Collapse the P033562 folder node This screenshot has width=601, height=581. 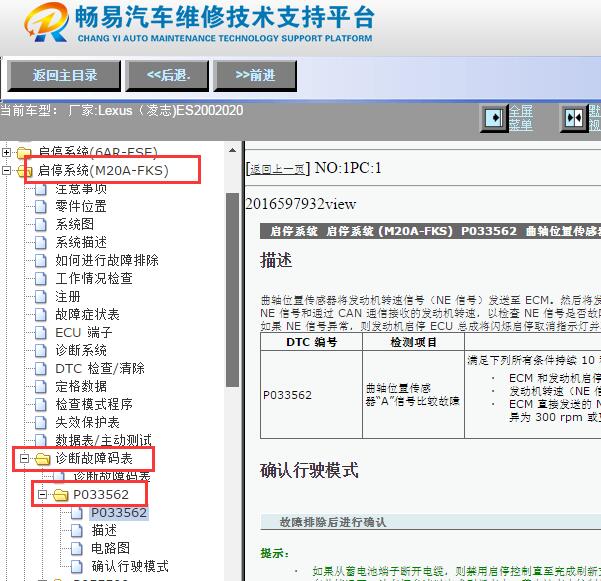click(x=42, y=494)
